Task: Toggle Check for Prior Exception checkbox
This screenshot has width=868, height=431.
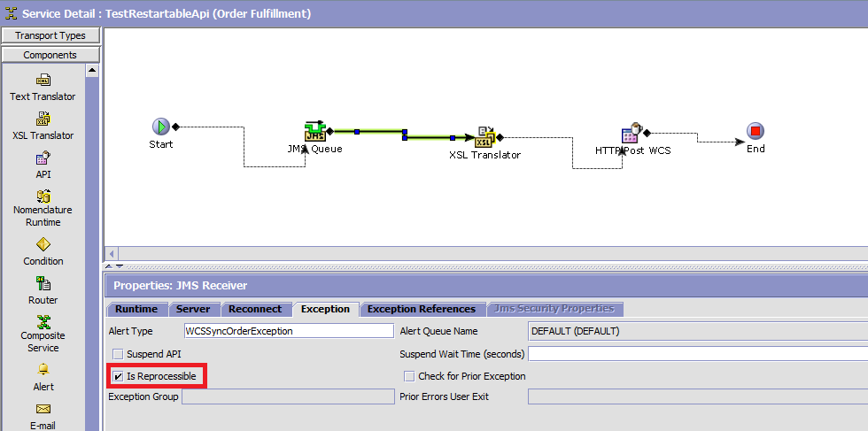Action: [x=409, y=376]
